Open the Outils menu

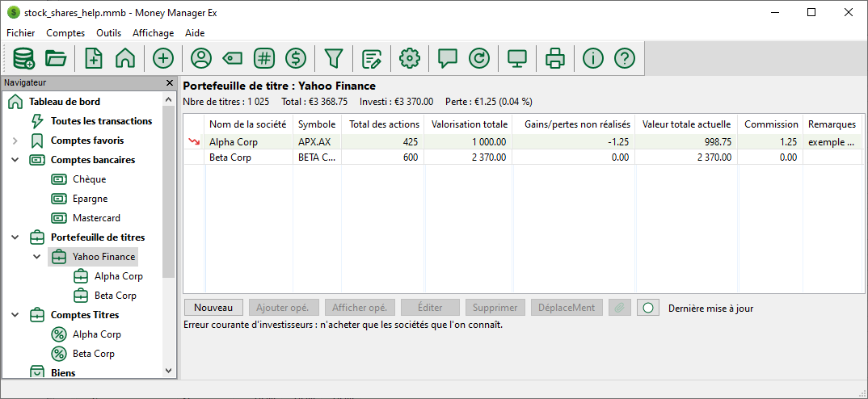click(x=108, y=33)
